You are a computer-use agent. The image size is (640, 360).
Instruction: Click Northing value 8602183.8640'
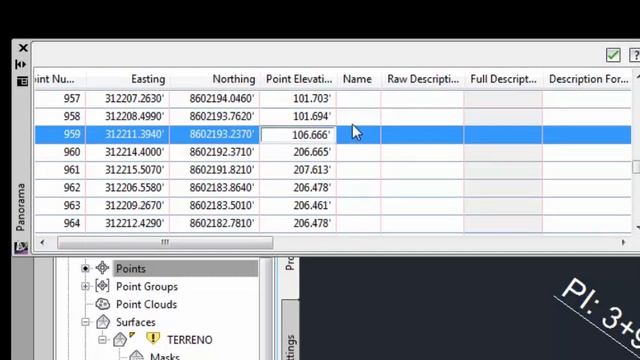click(x=222, y=188)
